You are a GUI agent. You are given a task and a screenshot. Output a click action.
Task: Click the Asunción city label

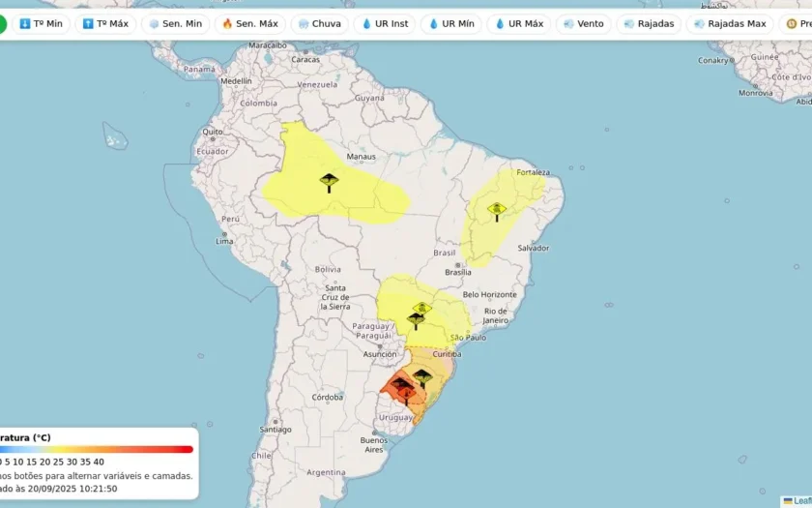tap(380, 354)
